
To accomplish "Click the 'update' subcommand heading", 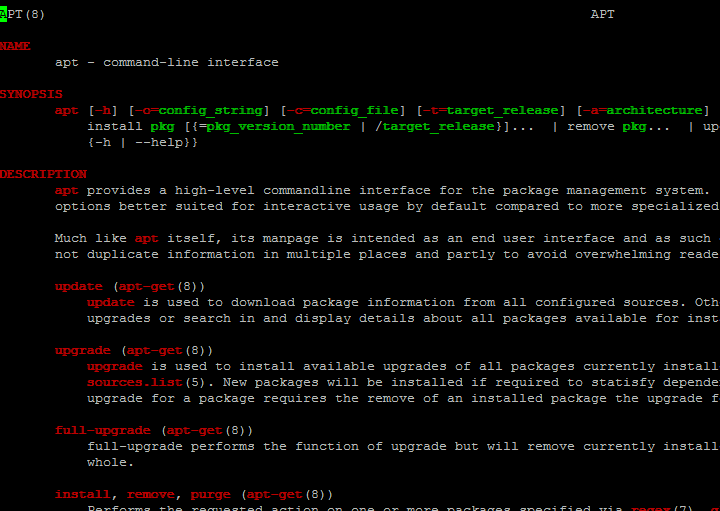I will tap(79, 286).
